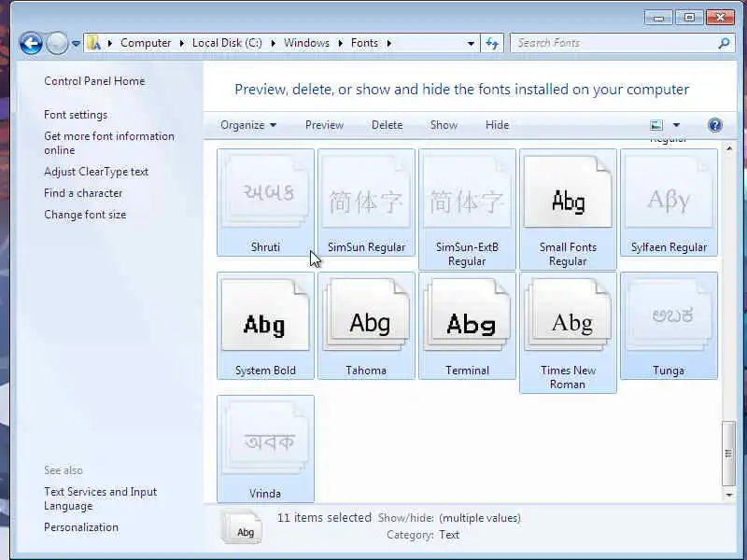
Task: Open Change font size link
Action: (x=85, y=215)
